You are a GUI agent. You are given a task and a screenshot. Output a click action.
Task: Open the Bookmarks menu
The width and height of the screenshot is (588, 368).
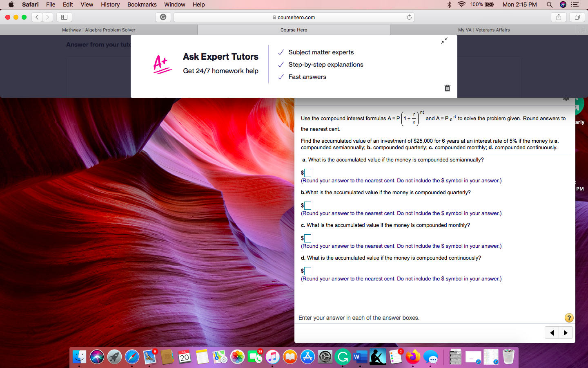142,4
